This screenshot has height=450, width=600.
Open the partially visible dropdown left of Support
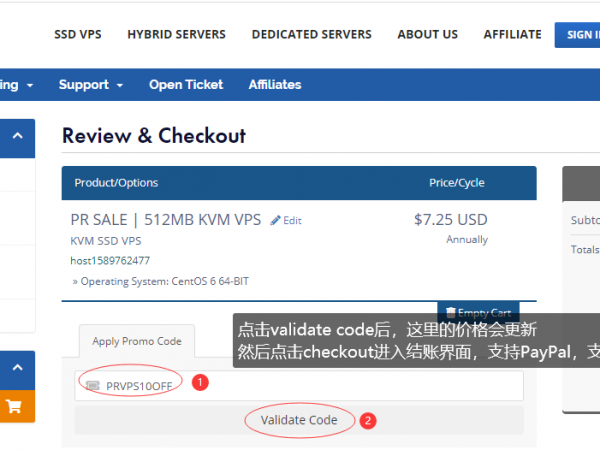click(18, 85)
